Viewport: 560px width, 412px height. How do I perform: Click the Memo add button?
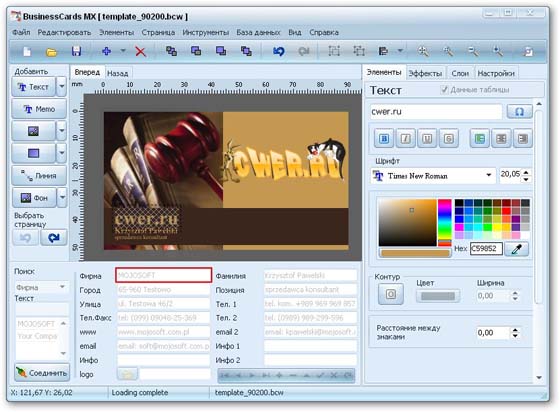tap(39, 109)
